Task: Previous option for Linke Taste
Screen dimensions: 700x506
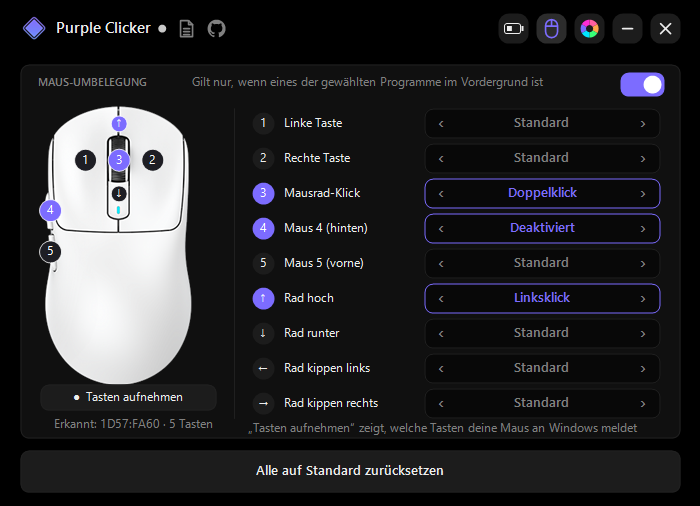Action: pyautogui.click(x=441, y=124)
